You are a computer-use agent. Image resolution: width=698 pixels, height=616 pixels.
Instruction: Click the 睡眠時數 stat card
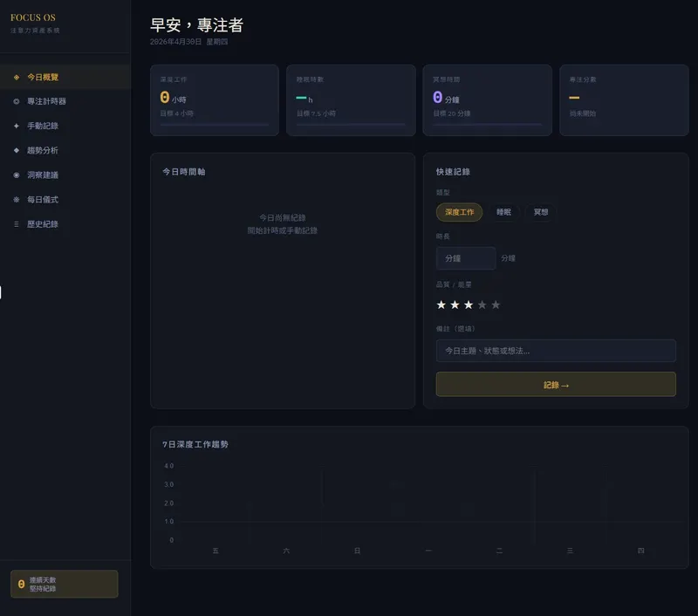point(352,100)
